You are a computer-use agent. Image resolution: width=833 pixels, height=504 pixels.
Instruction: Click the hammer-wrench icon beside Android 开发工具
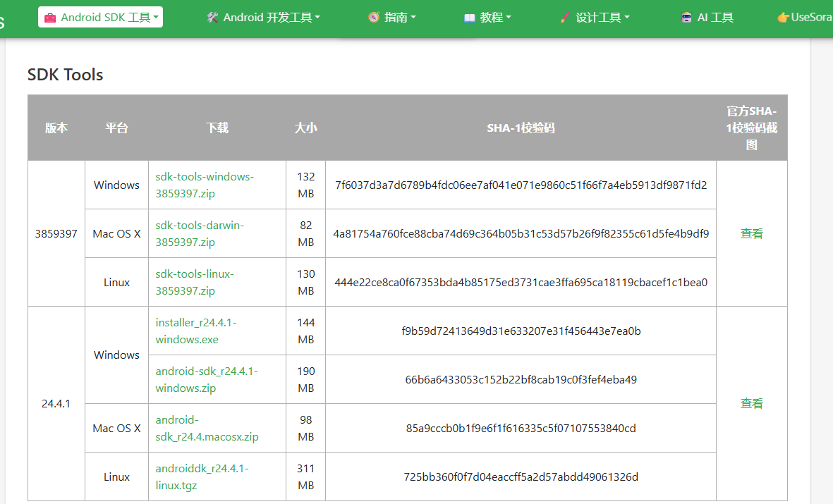coord(212,18)
